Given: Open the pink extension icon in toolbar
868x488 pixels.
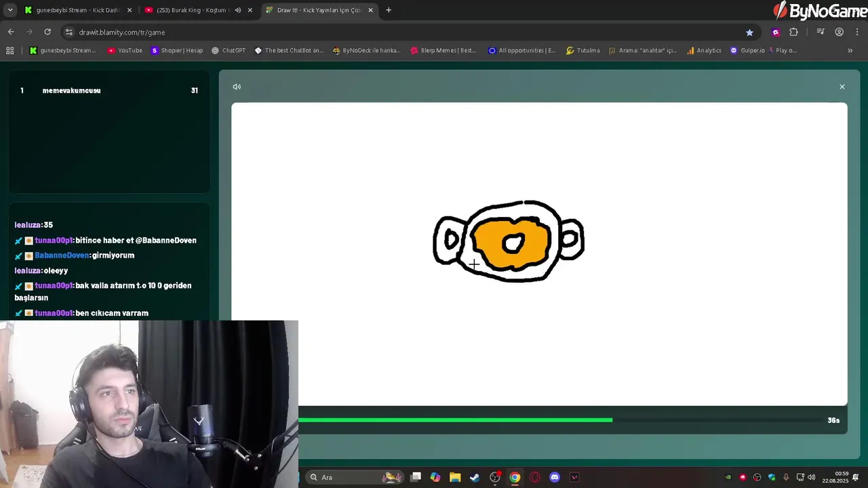Looking at the screenshot, I should (x=776, y=32).
